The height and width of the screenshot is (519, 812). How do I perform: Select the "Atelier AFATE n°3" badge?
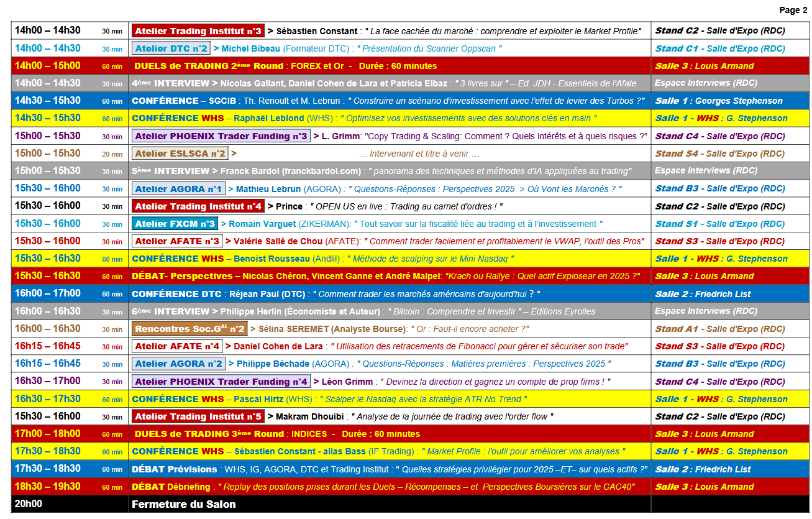(177, 241)
